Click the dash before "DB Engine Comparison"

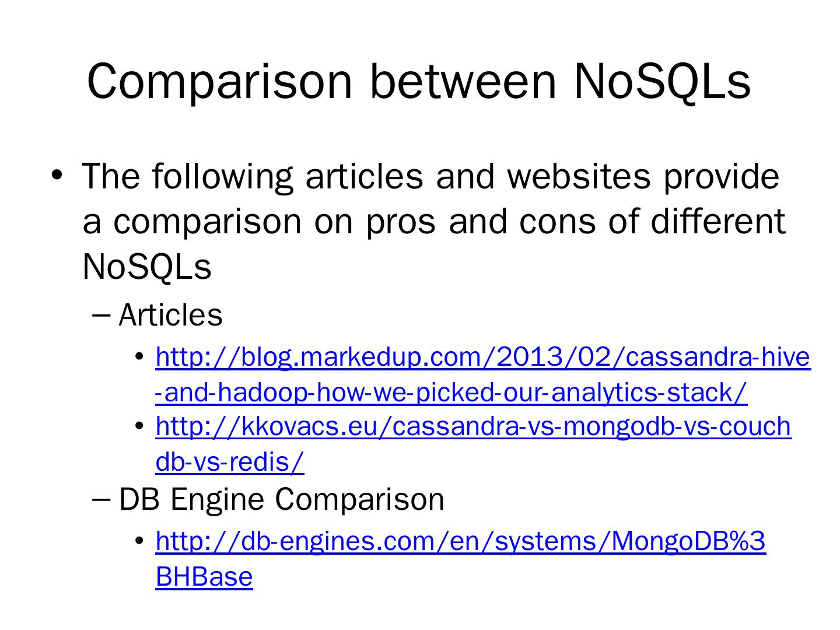pyautogui.click(x=101, y=500)
